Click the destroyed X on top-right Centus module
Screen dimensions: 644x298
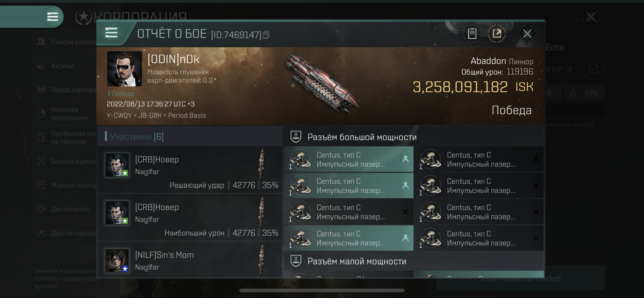(x=535, y=159)
